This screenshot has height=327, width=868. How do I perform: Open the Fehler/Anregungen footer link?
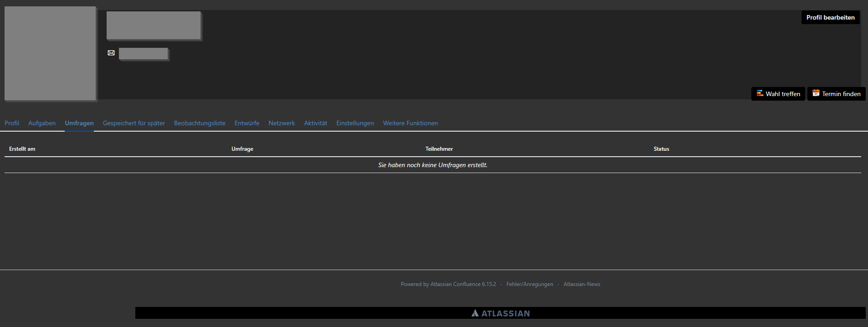pos(529,284)
